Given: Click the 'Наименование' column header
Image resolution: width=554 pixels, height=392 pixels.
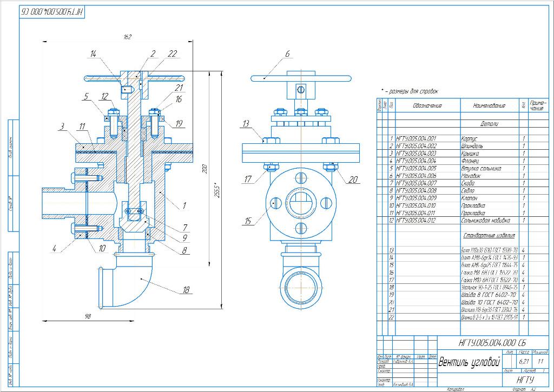Looking at the screenshot, I should (x=489, y=105).
